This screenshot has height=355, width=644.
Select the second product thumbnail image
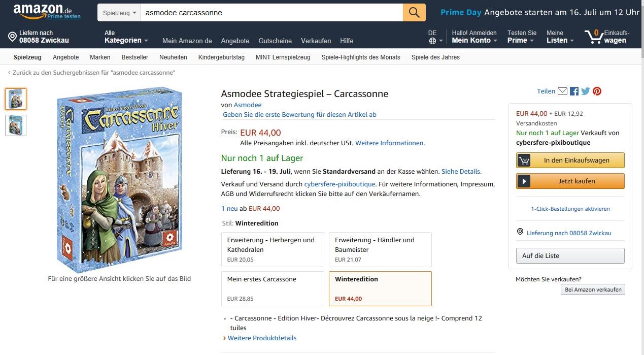[x=16, y=125]
